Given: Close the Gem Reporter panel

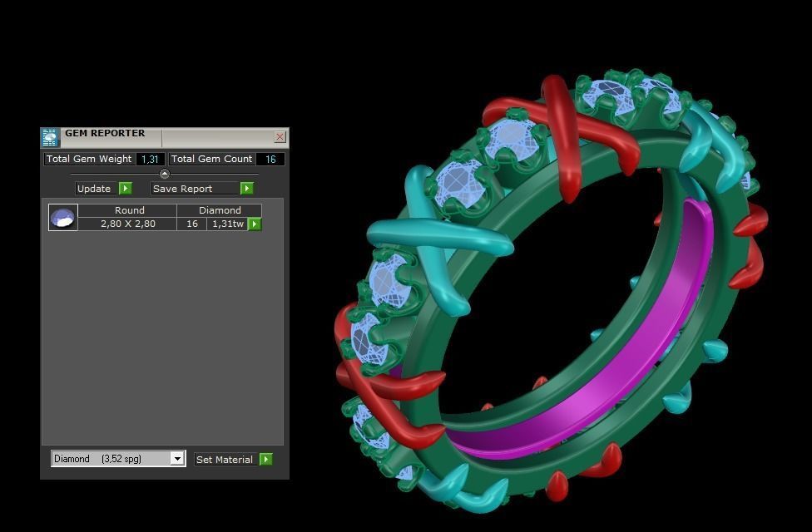Looking at the screenshot, I should [280, 136].
